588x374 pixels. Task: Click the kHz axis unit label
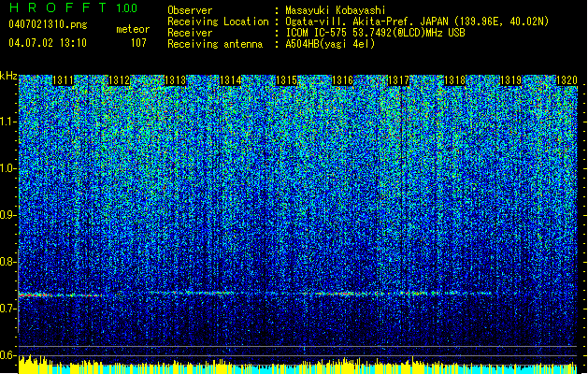pos(8,76)
